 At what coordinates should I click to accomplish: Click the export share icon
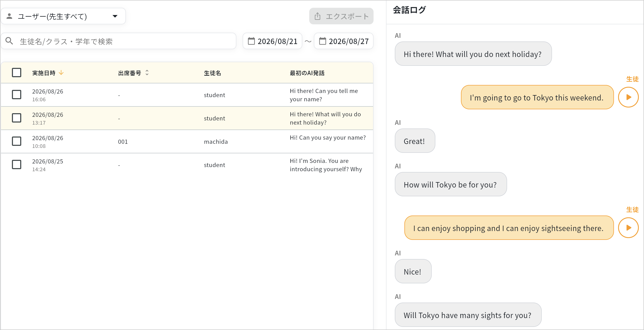(318, 16)
